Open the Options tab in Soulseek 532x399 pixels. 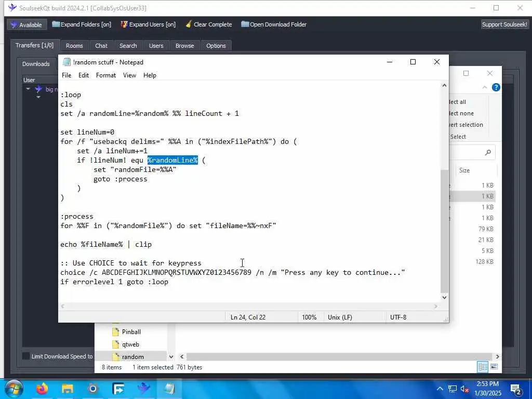click(x=216, y=46)
